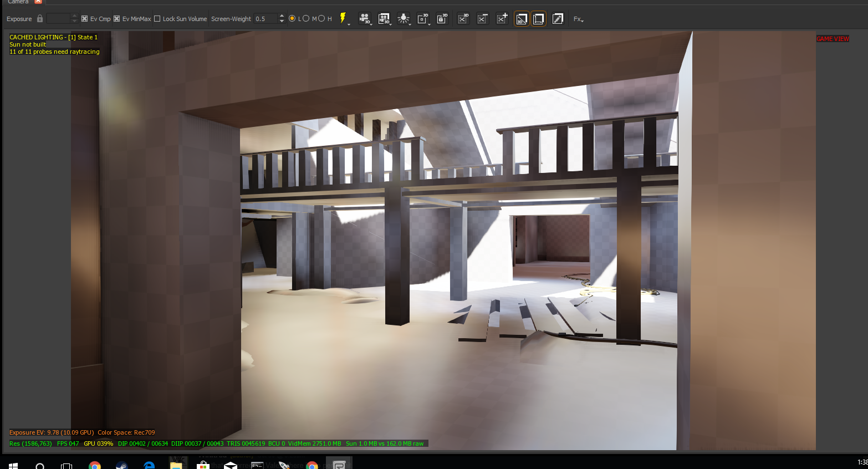Open the Windows Start menu

[x=13, y=465]
